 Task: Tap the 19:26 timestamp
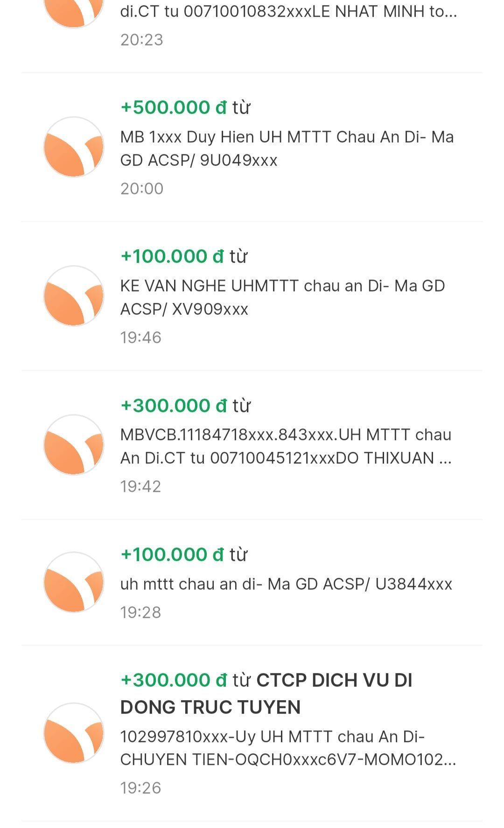tap(141, 788)
